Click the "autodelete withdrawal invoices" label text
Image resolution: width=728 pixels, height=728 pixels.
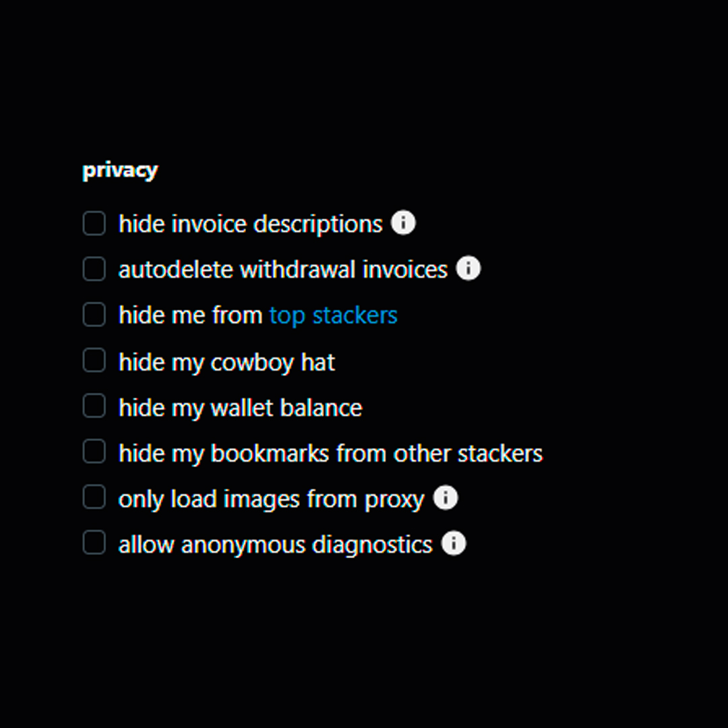click(282, 270)
